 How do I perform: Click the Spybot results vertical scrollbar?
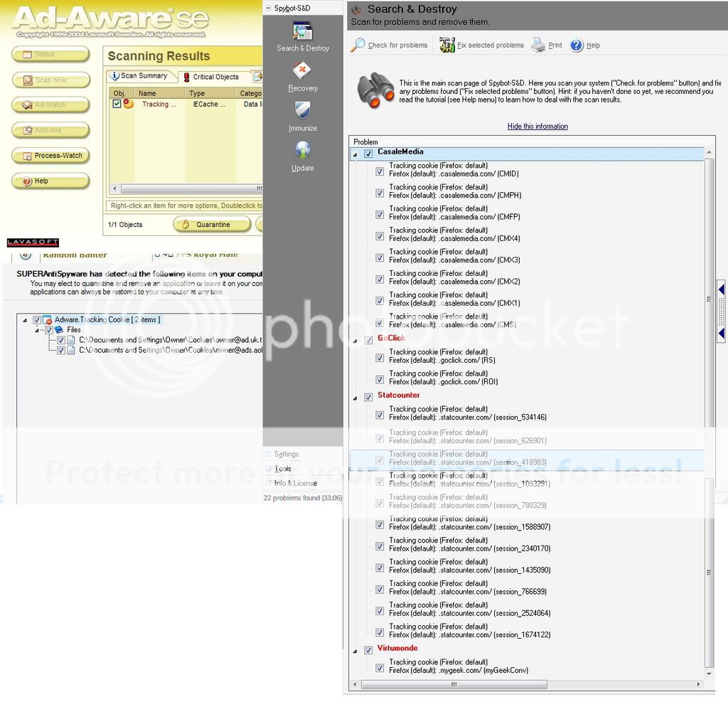pos(709,412)
